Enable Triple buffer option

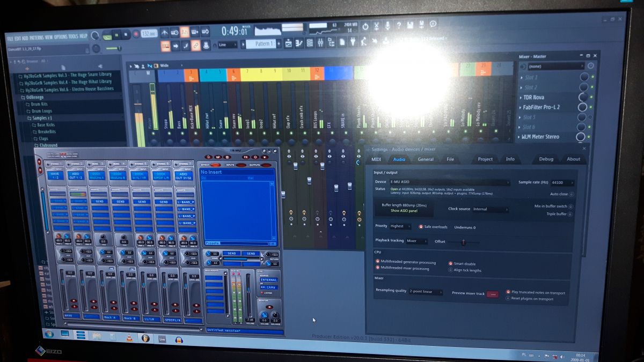(560, 214)
